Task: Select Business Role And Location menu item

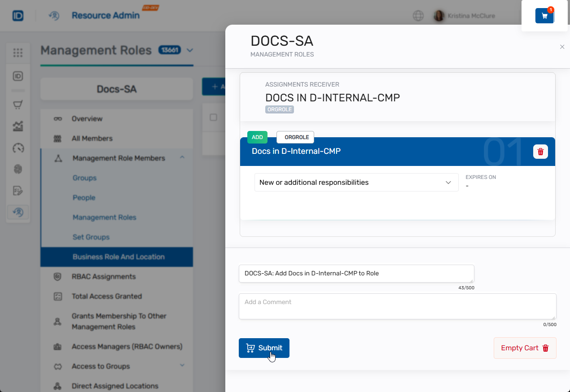Action: [118, 257]
